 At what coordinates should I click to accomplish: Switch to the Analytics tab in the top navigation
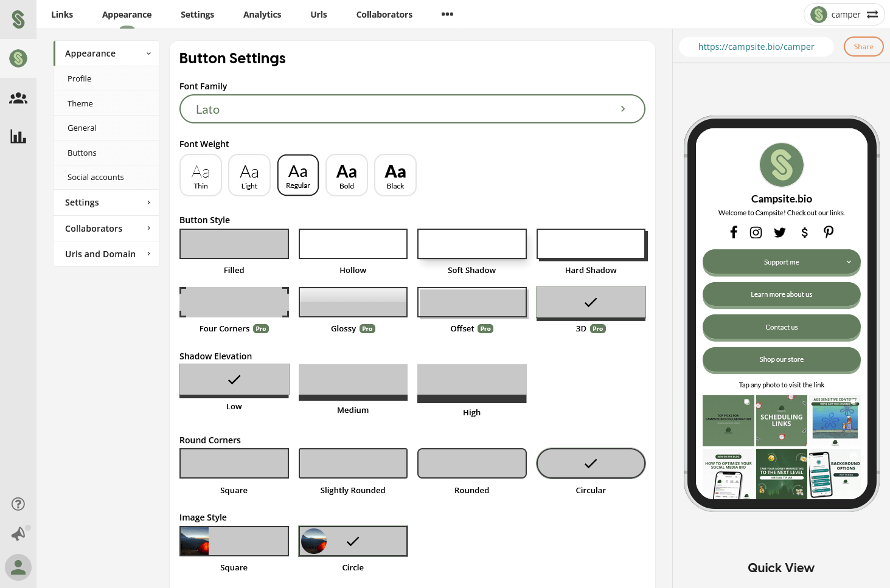pos(262,14)
